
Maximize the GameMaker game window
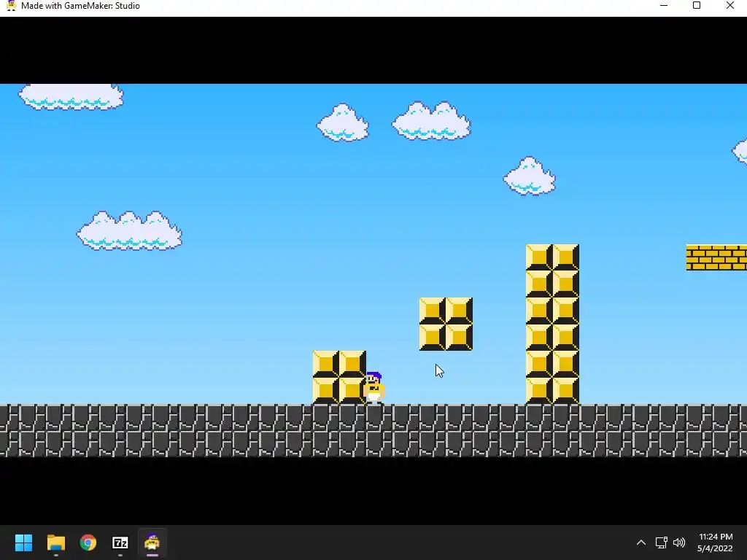(x=697, y=6)
